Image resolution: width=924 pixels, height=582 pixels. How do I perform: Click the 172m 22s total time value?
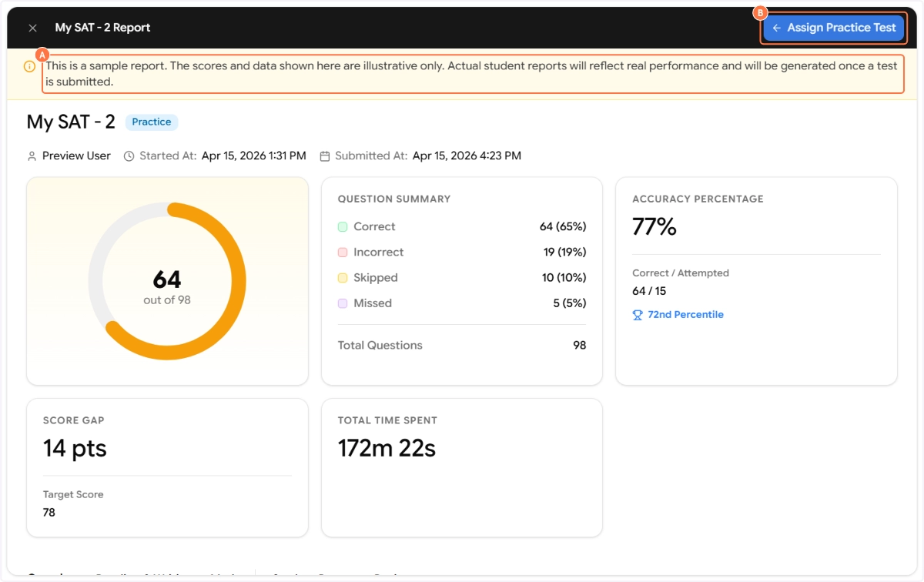[x=387, y=448]
